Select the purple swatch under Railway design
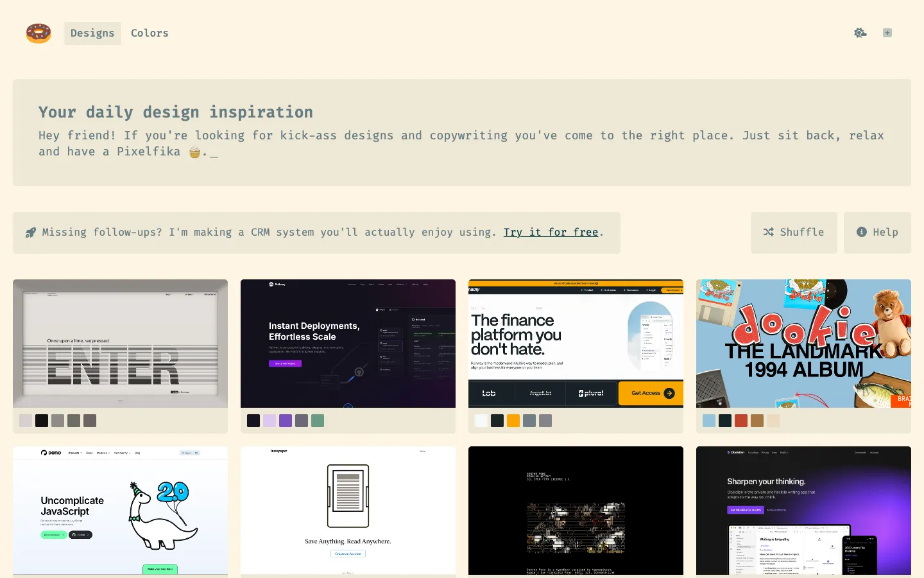The width and height of the screenshot is (924, 578). (286, 421)
